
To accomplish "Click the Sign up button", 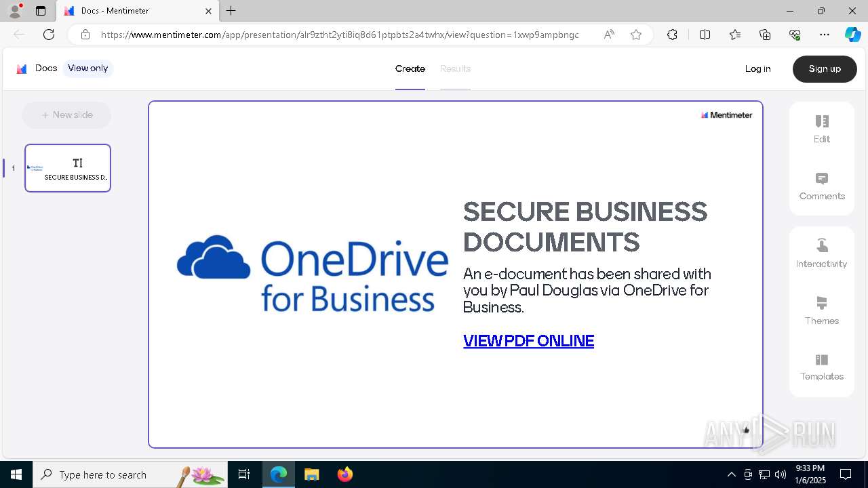I will coord(825,69).
